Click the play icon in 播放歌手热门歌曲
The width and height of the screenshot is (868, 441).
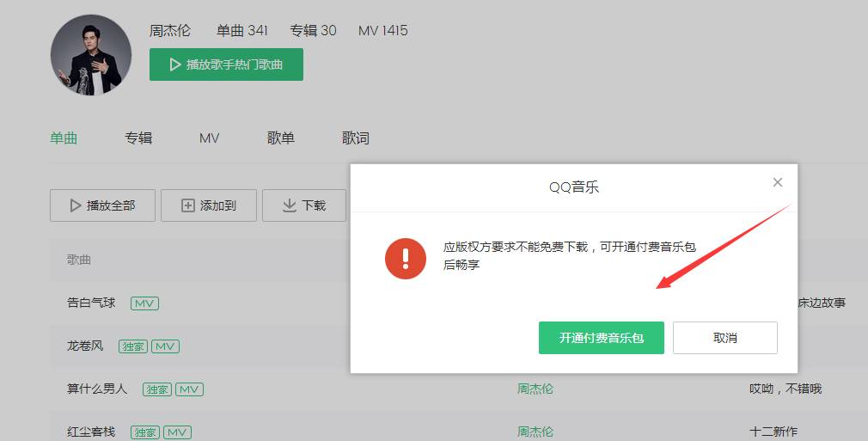[x=175, y=64]
